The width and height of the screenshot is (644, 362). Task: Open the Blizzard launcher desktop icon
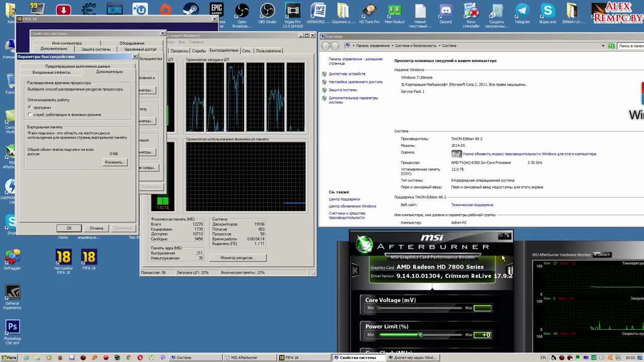tap(114, 10)
